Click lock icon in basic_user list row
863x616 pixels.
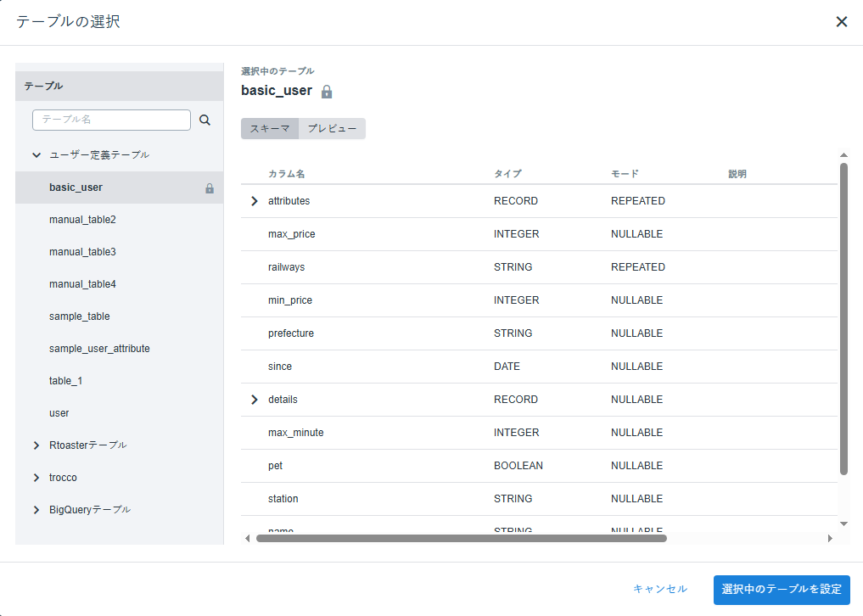pyautogui.click(x=210, y=188)
